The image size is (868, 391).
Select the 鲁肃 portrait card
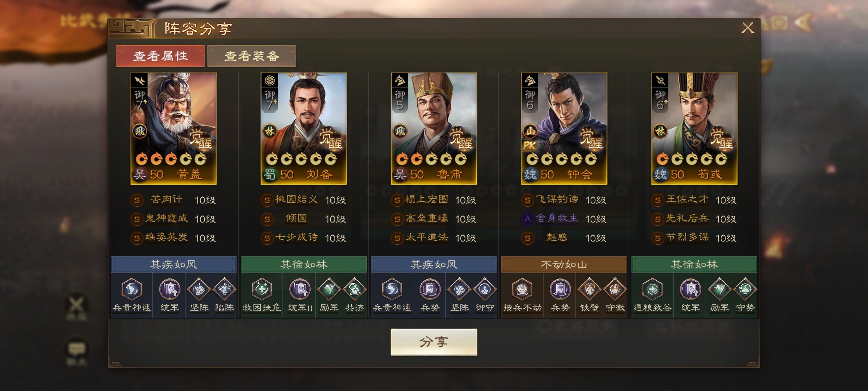tap(434, 129)
